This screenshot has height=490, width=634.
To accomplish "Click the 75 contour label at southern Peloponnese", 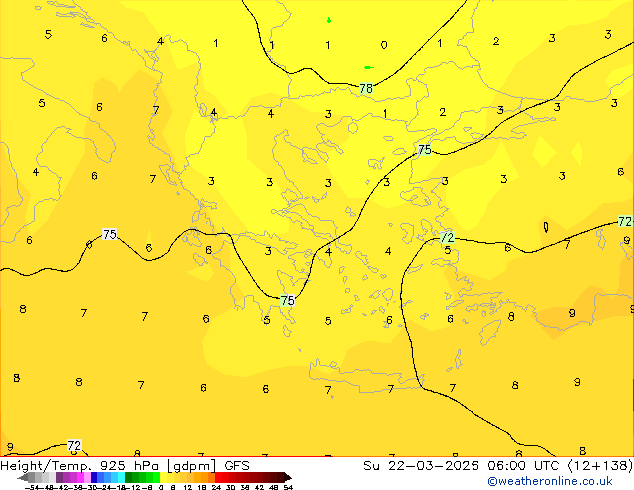I will click(x=287, y=301).
